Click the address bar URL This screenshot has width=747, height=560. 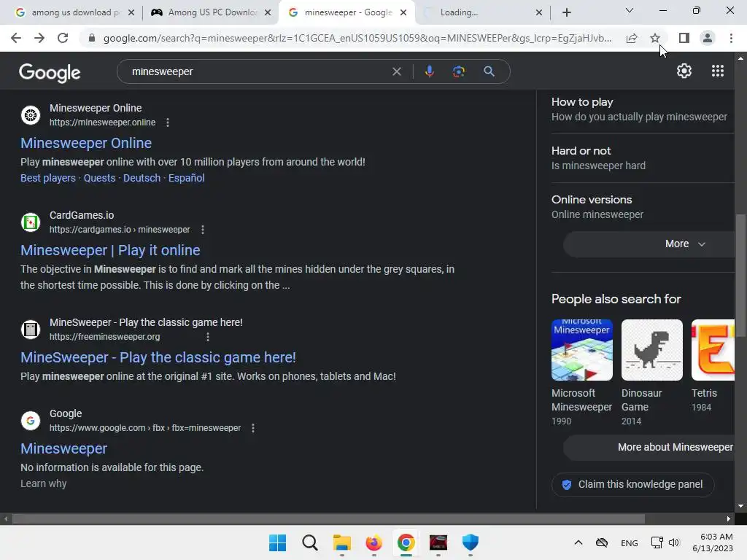[357, 38]
